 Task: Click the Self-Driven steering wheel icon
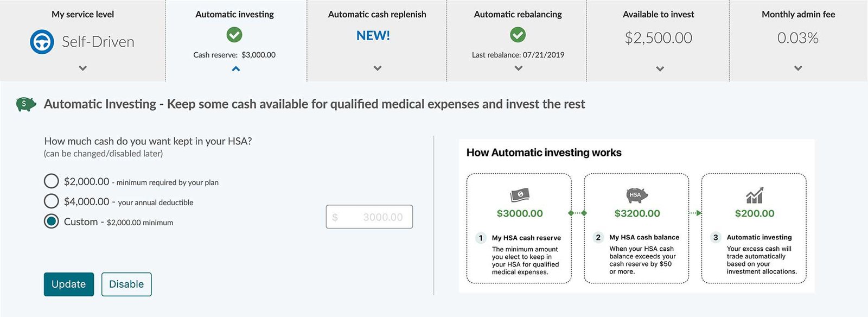click(x=42, y=42)
